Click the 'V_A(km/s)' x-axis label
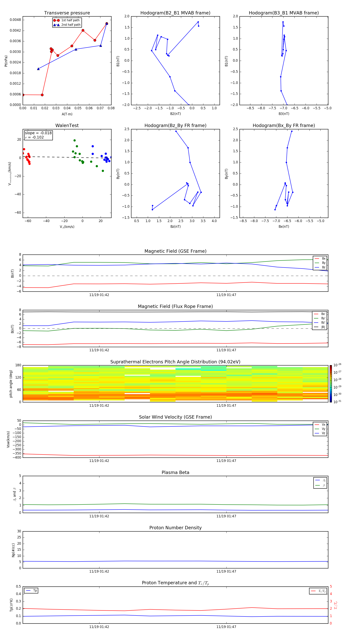Image resolution: width=351 pixels, height=644 pixels. pyautogui.click(x=67, y=227)
